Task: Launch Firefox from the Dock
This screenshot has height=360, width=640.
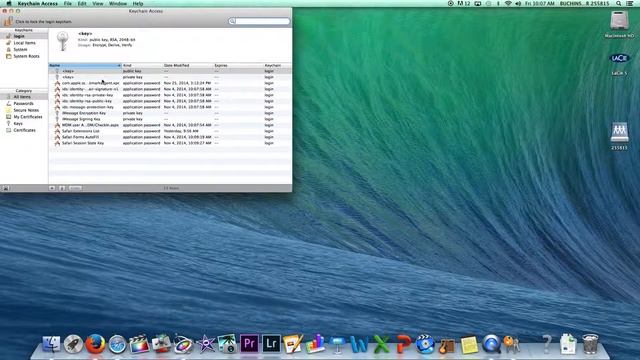Action: 95,344
